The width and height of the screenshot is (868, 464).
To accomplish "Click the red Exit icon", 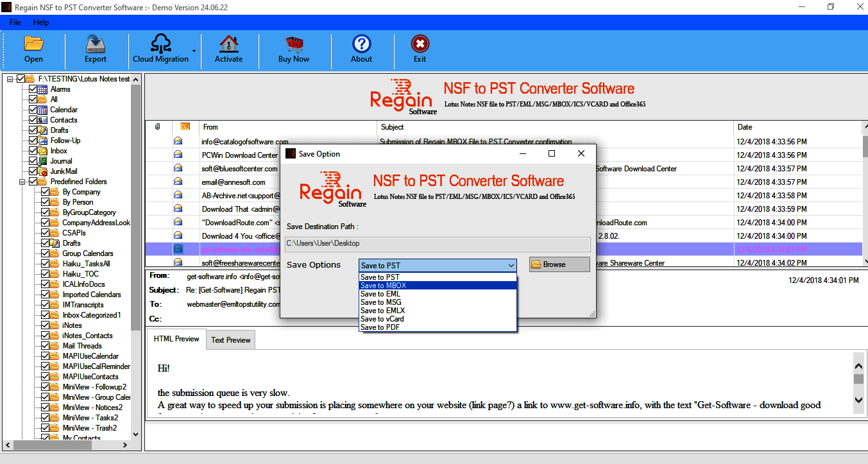I will (x=420, y=44).
